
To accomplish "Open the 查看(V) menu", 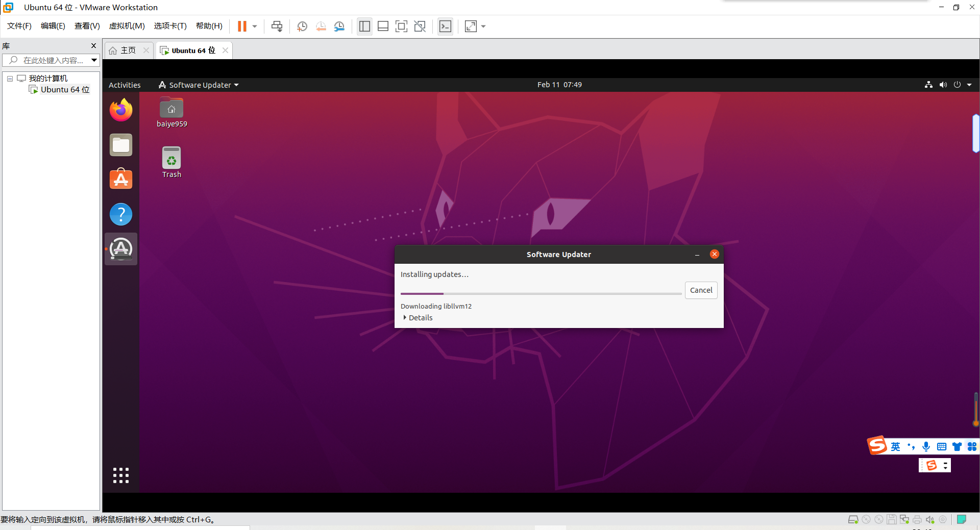I will coord(87,26).
